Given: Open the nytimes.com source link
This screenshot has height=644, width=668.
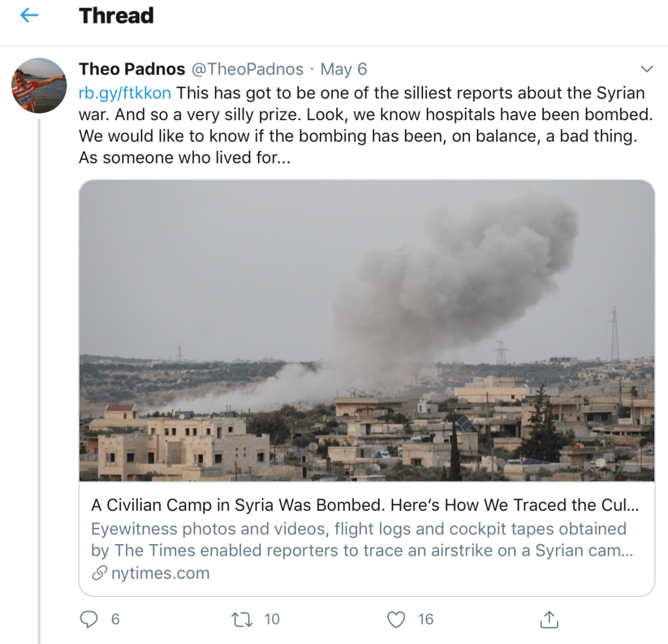Looking at the screenshot, I should tap(159, 574).
